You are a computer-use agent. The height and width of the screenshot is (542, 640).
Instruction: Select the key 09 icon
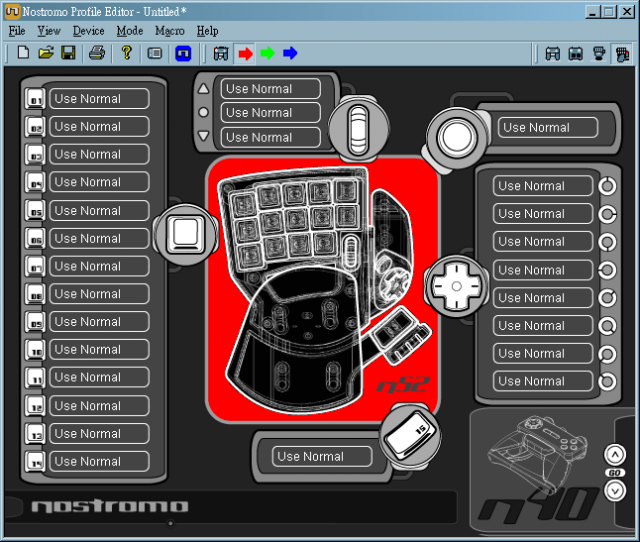click(36, 322)
